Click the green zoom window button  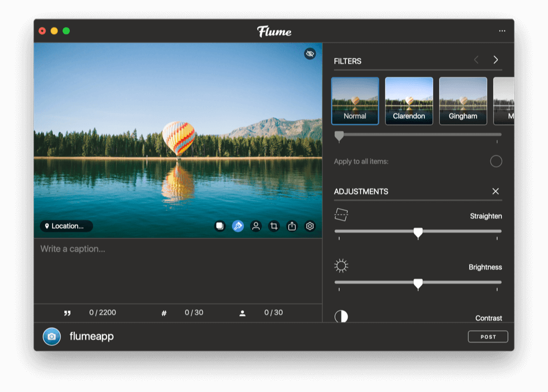click(x=66, y=31)
